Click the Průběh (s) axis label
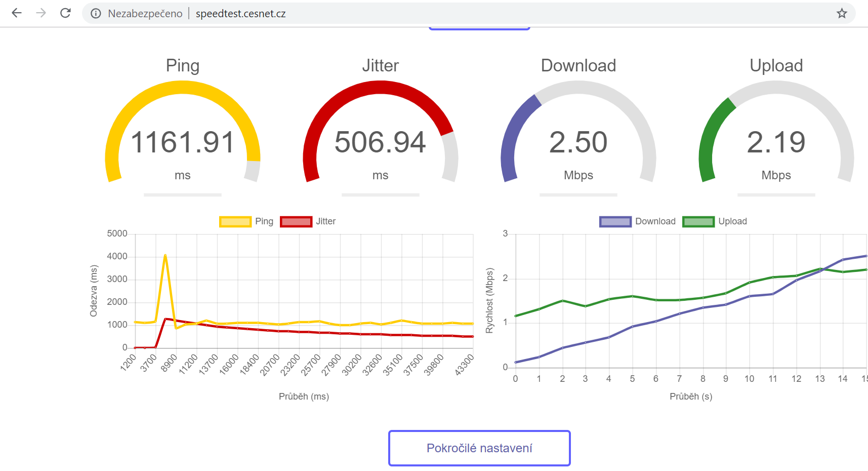 (x=691, y=397)
